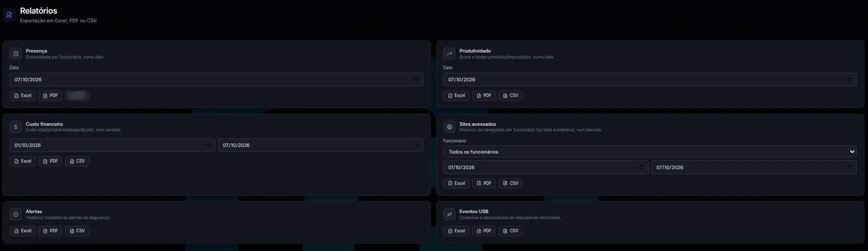Click 'Pontualidade por funcionário, numa data.' text

[x=65, y=57]
